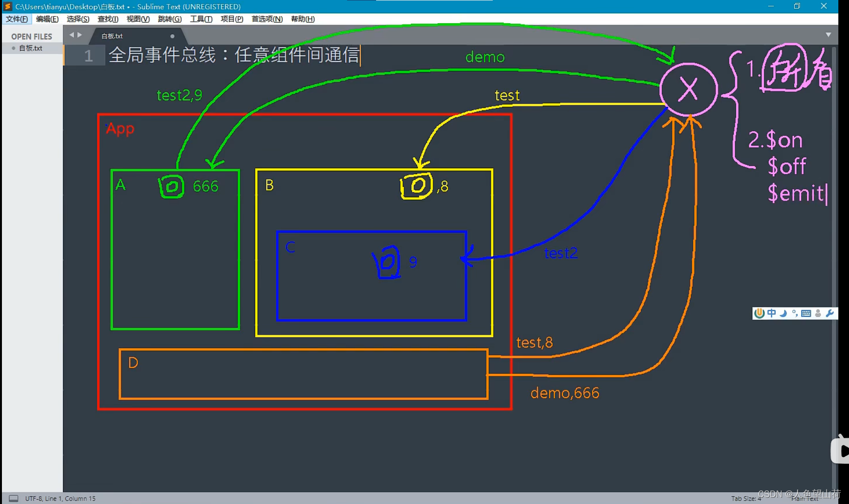This screenshot has width=849, height=504.
Task: Open the IME soft keyboard icon
Action: (x=806, y=313)
